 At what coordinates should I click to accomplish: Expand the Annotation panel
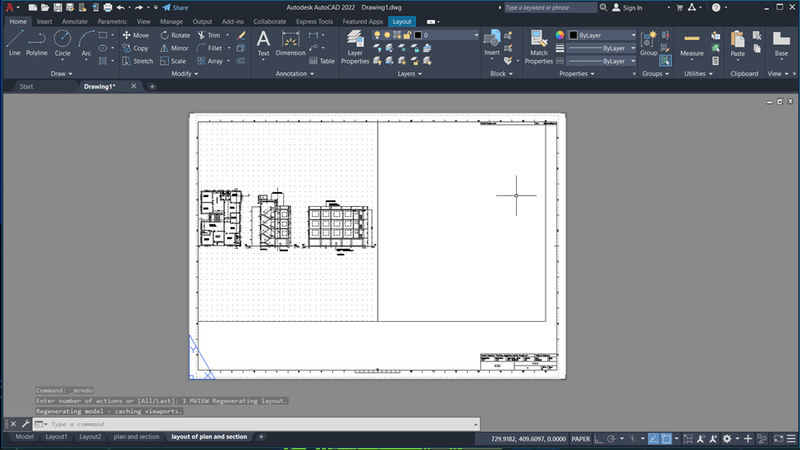[x=295, y=73]
